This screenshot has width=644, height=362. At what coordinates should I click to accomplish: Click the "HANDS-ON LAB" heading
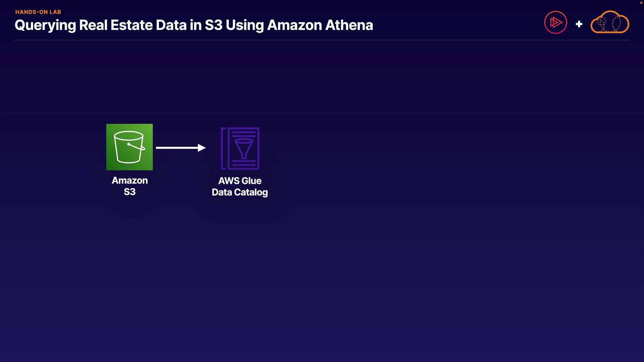pyautogui.click(x=38, y=12)
